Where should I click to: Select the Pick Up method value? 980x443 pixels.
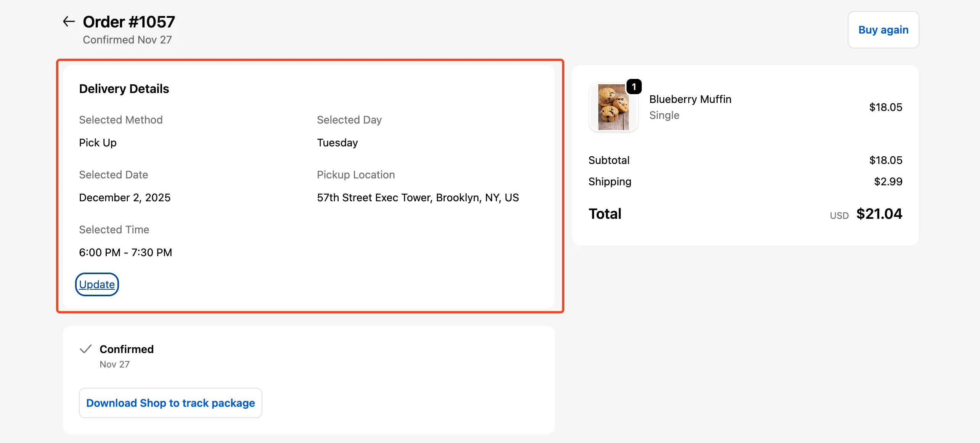(x=98, y=143)
